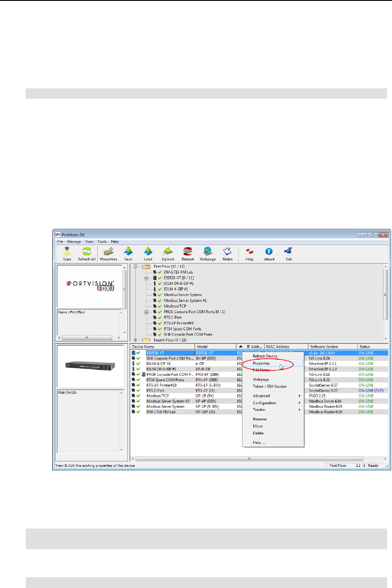
Task: Choose Rename in context menu
Action: point(273,419)
